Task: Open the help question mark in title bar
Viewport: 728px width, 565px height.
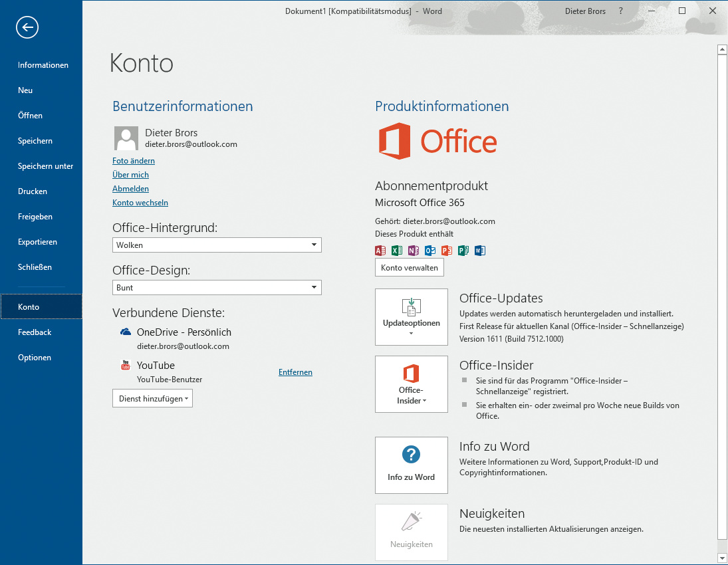Action: (621, 11)
